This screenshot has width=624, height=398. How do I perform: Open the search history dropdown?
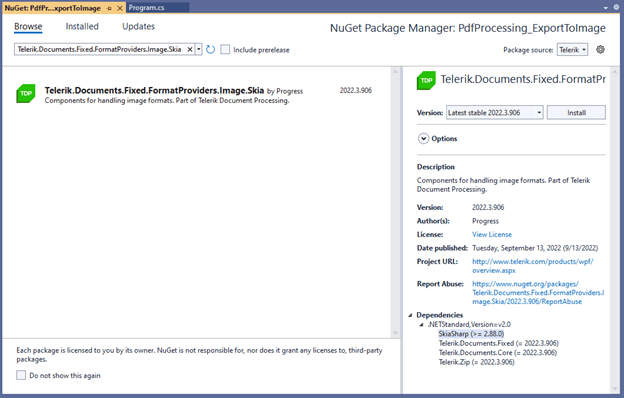199,49
